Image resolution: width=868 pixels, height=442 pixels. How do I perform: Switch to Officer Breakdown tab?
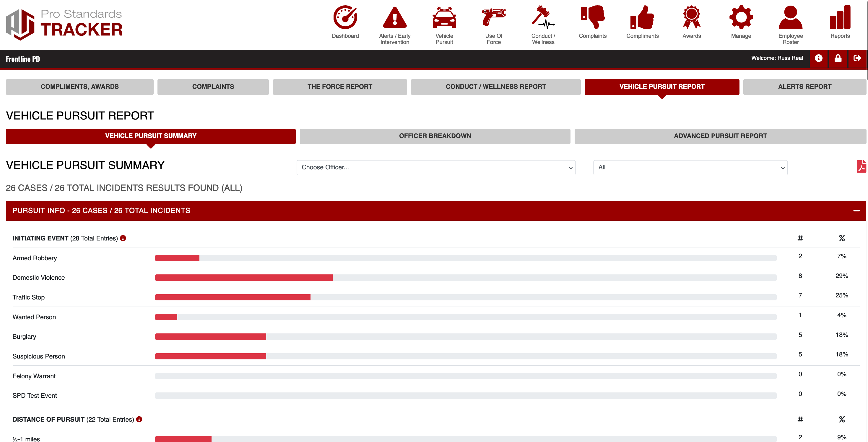[435, 136]
